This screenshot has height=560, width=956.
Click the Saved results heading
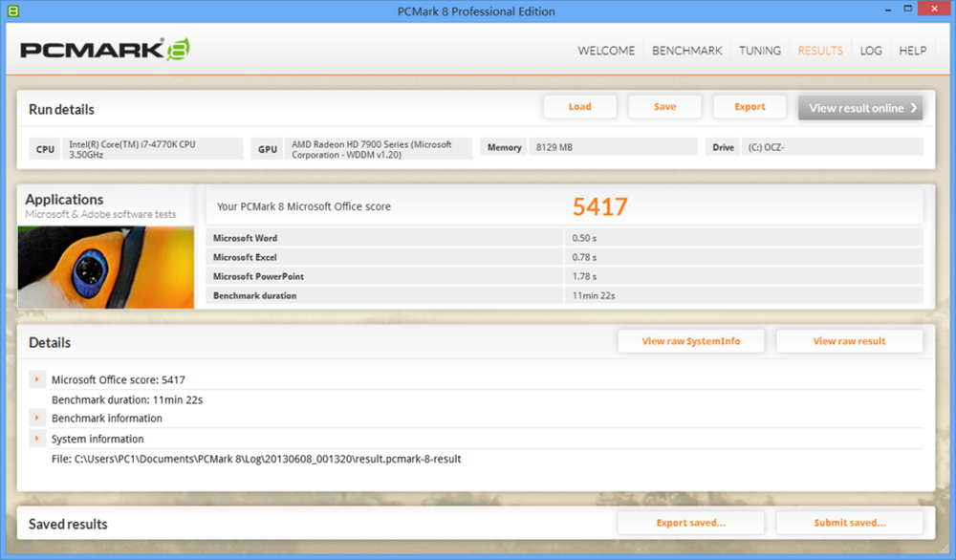[68, 524]
